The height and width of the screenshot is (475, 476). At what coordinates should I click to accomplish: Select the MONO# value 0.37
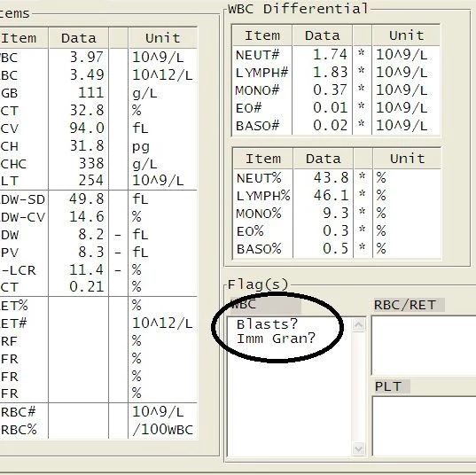330,90
